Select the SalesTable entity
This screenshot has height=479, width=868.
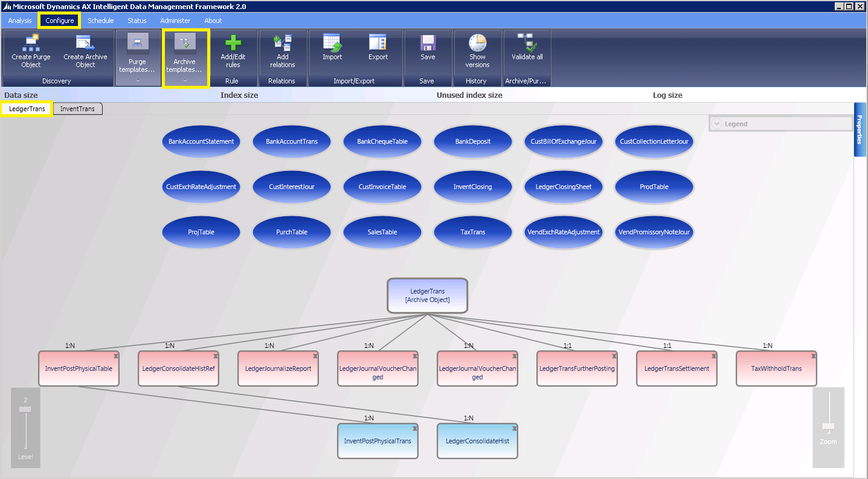(382, 232)
